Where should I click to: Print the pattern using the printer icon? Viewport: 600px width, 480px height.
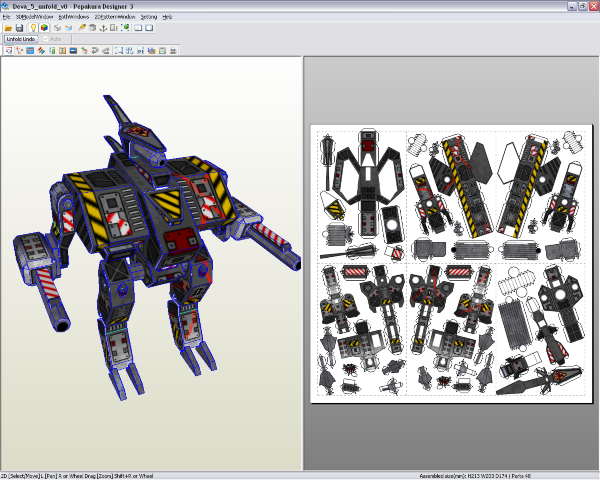[x=173, y=51]
